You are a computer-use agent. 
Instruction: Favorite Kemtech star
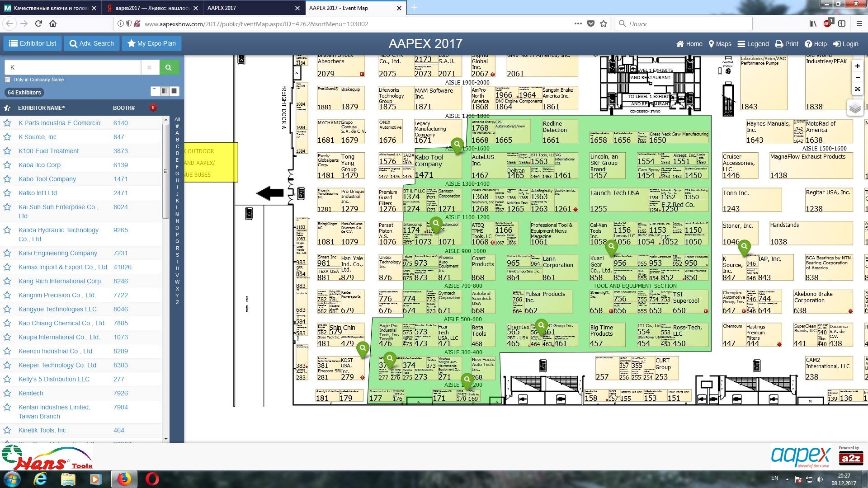tap(7, 393)
